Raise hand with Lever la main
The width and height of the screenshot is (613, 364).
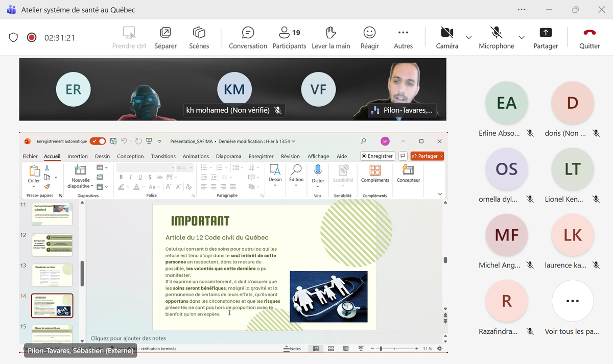(331, 38)
